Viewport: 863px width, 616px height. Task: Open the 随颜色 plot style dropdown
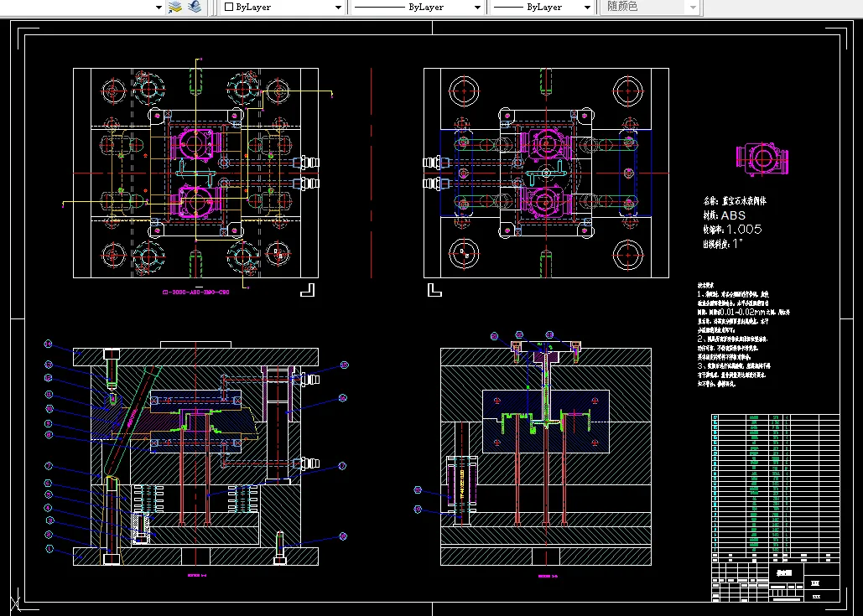click(x=651, y=8)
